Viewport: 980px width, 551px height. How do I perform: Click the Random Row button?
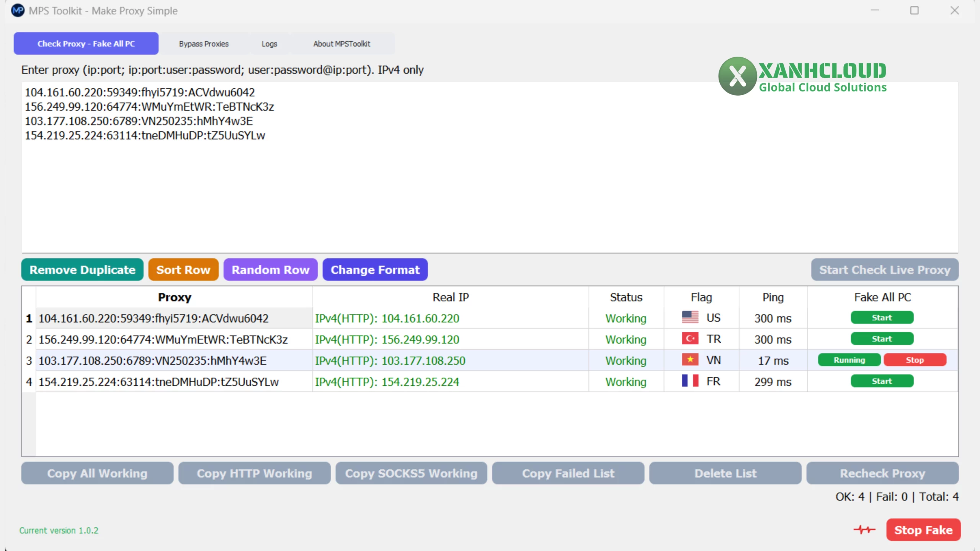[270, 270]
